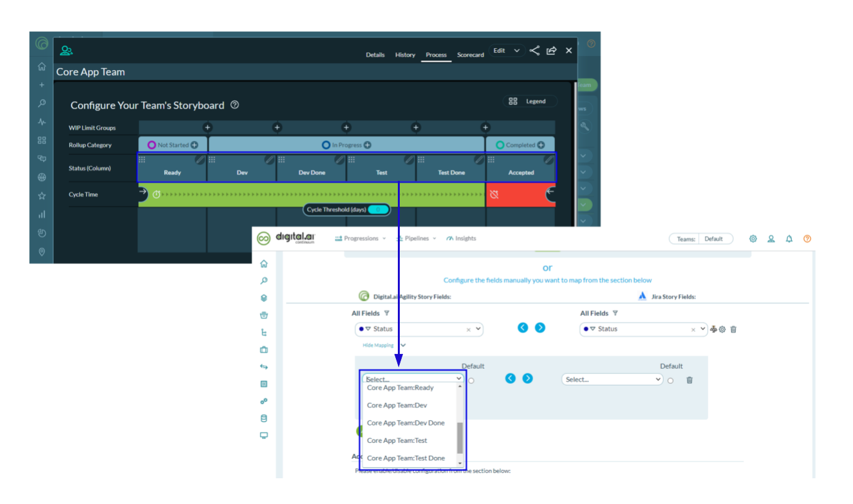
Task: Open the Edit dropdown in the team panel
Action: click(507, 50)
